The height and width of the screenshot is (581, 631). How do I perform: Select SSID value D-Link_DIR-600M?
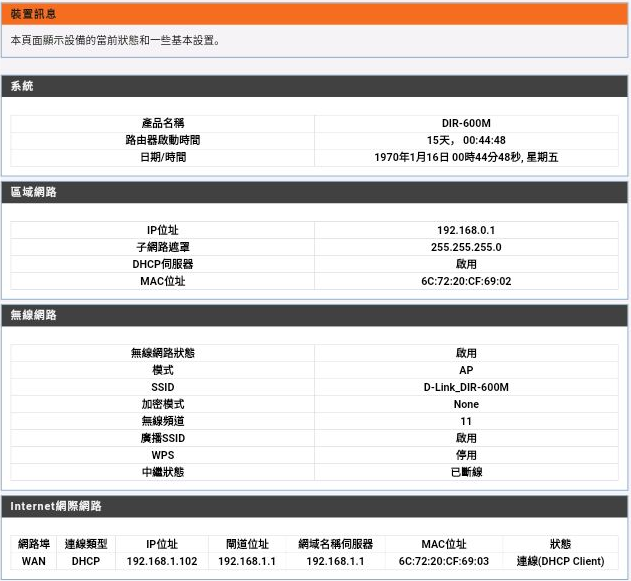tap(466, 387)
